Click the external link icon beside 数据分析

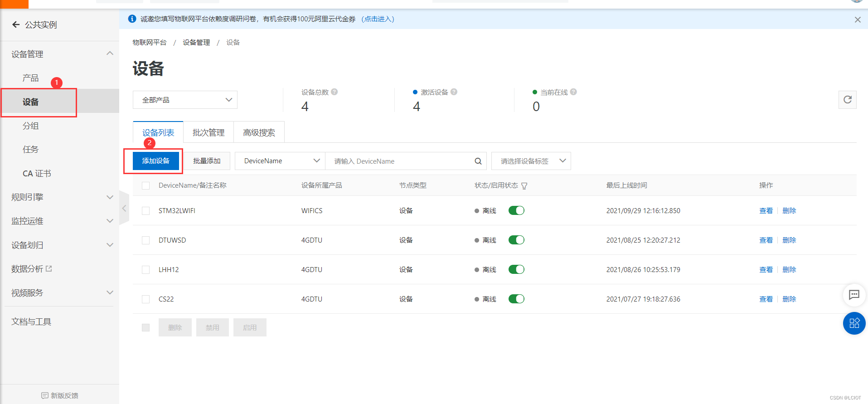(x=49, y=268)
